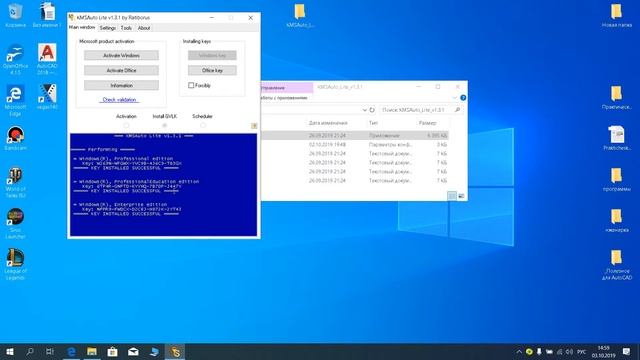640x360 pixels.
Task: Open Mail app from taskbar
Action: click(133, 351)
